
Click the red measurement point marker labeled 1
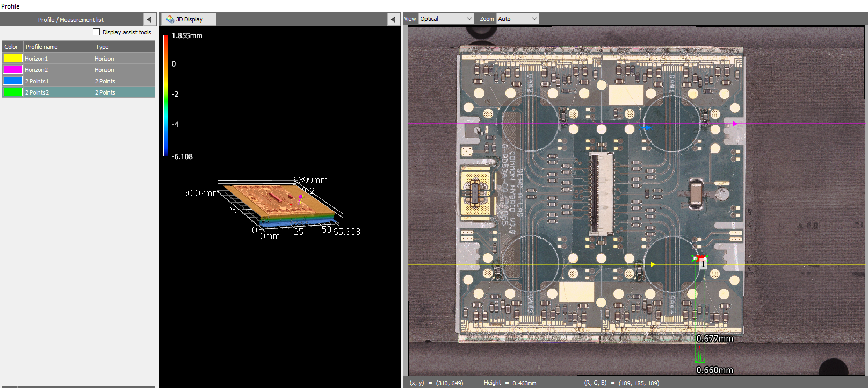[x=700, y=260]
